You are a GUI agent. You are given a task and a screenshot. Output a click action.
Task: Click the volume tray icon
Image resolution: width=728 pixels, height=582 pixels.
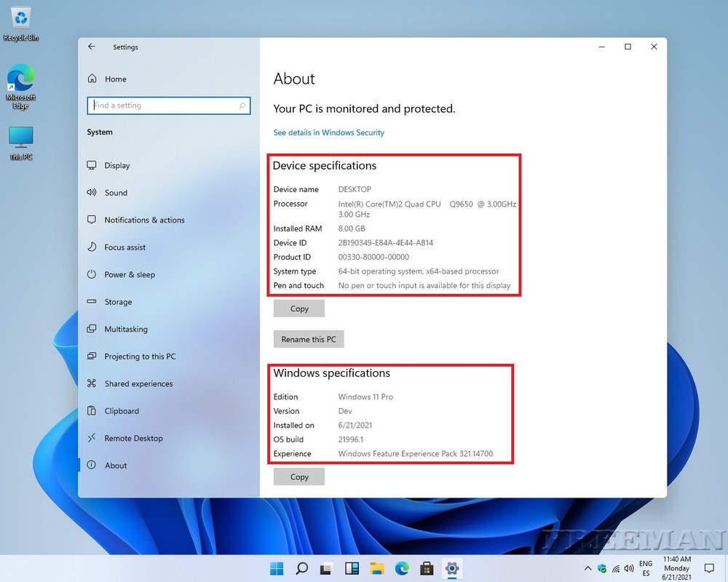coord(629,568)
